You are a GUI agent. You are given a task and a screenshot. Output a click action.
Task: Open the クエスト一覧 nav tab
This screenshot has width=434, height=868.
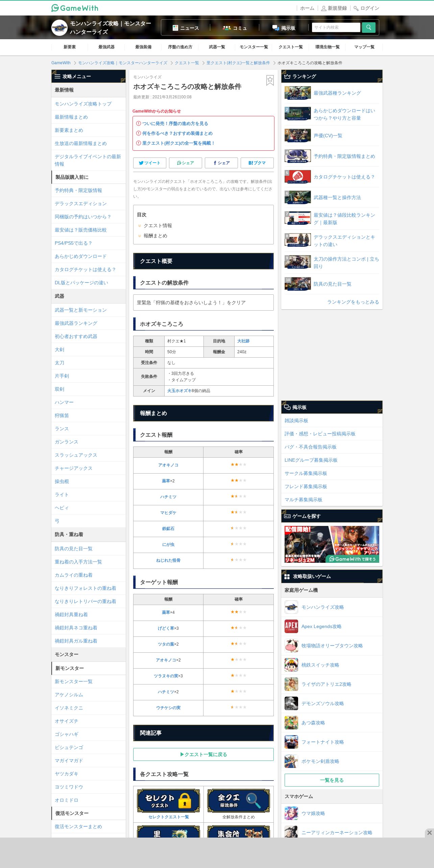coord(291,47)
